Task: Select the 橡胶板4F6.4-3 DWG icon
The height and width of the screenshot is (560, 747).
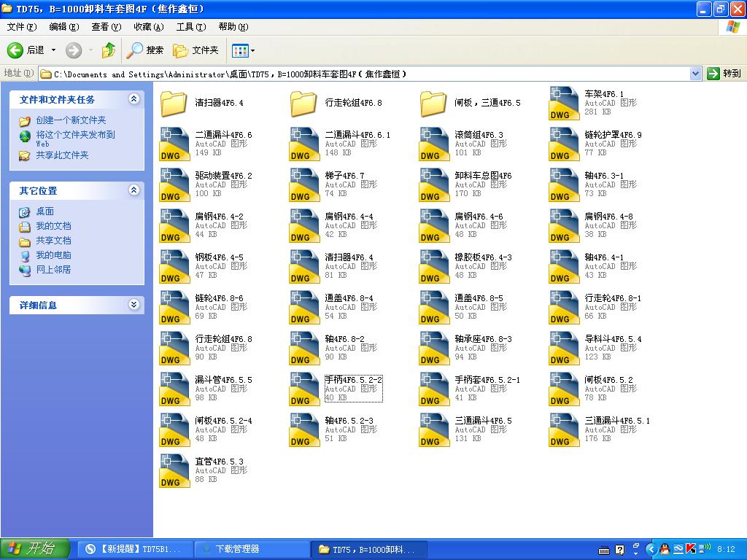Action: (x=434, y=267)
